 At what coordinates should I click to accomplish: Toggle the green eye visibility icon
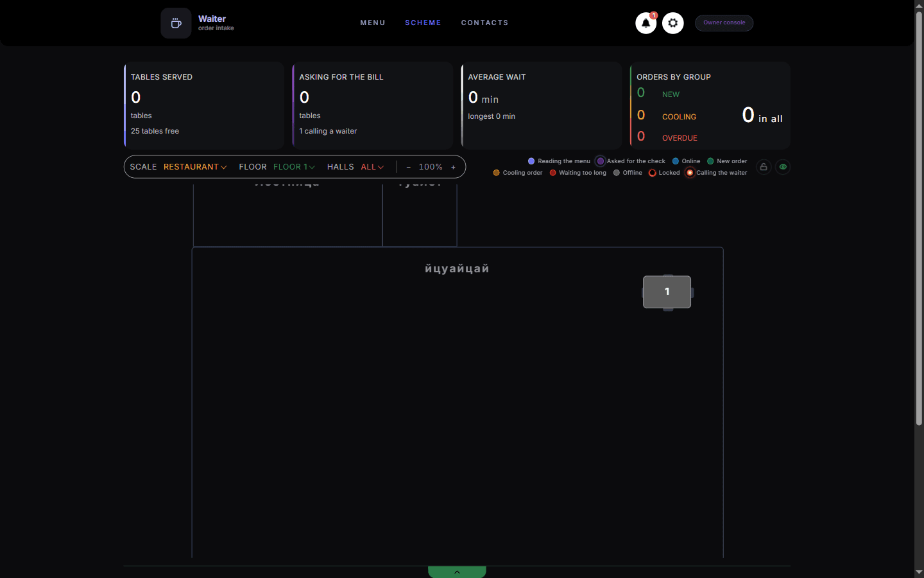[783, 167]
